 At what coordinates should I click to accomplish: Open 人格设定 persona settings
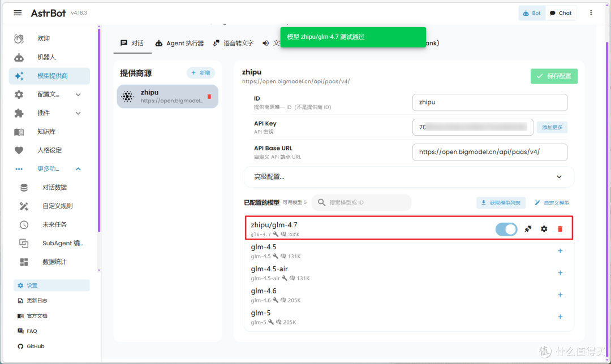pos(49,150)
